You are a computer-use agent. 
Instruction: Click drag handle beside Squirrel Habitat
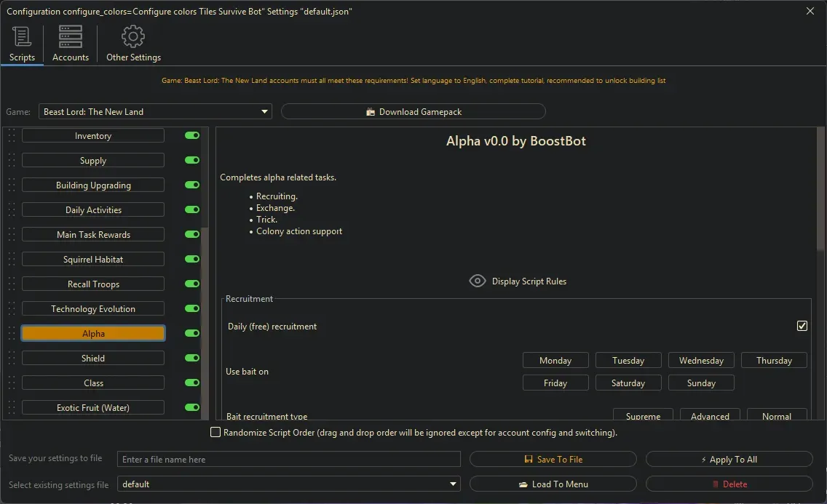coord(11,260)
